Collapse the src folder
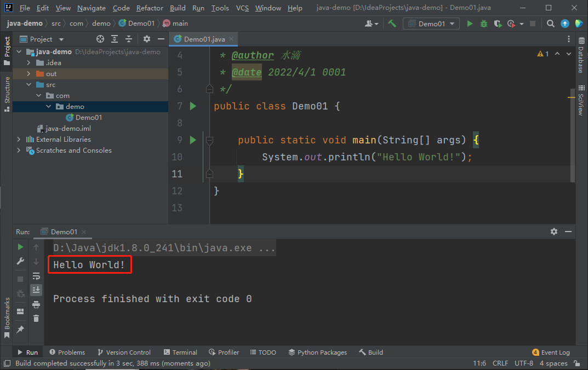588x370 pixels. (x=29, y=85)
